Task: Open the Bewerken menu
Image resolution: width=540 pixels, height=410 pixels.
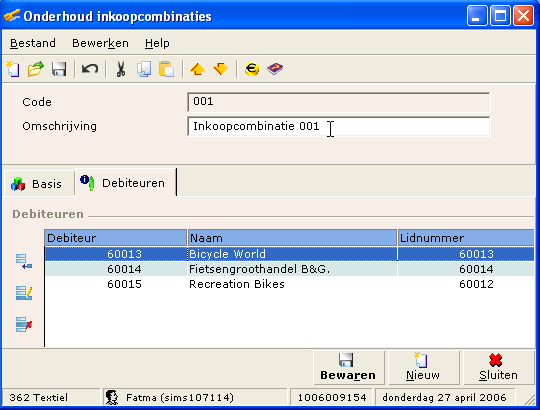Action: pos(100,43)
